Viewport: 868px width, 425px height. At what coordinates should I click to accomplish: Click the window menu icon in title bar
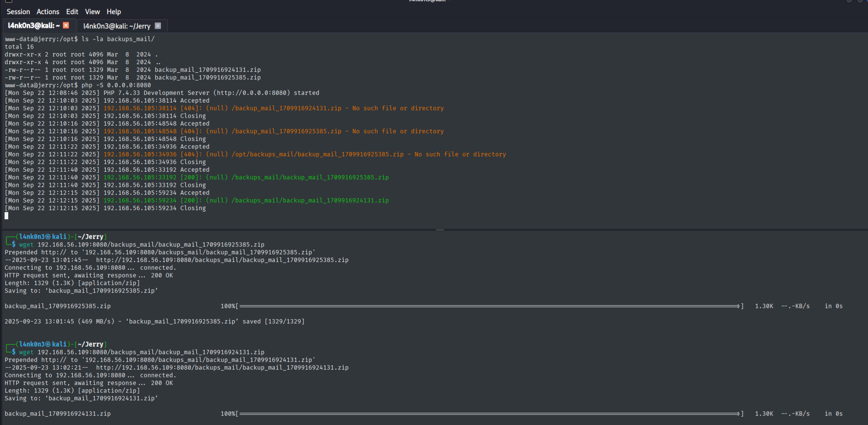point(8,1)
